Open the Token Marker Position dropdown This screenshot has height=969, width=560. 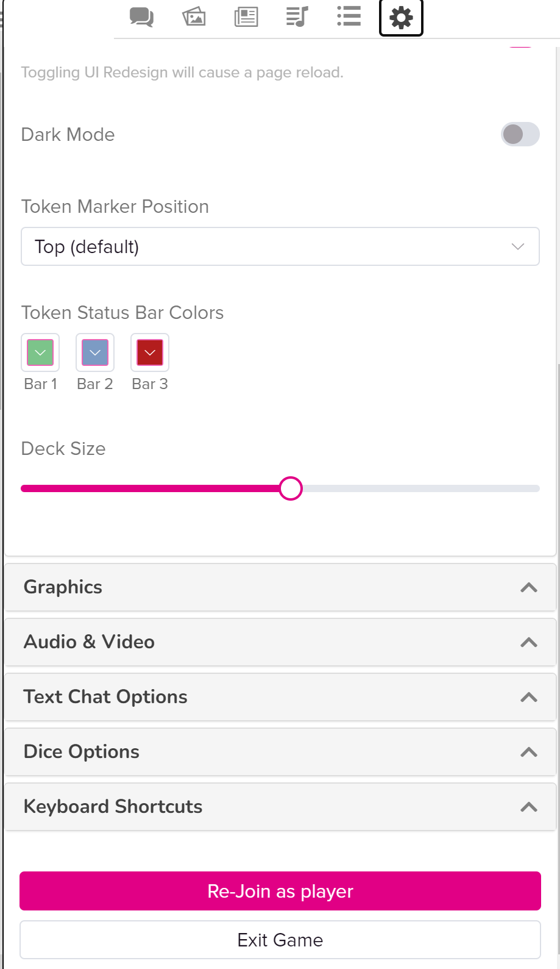click(x=280, y=246)
